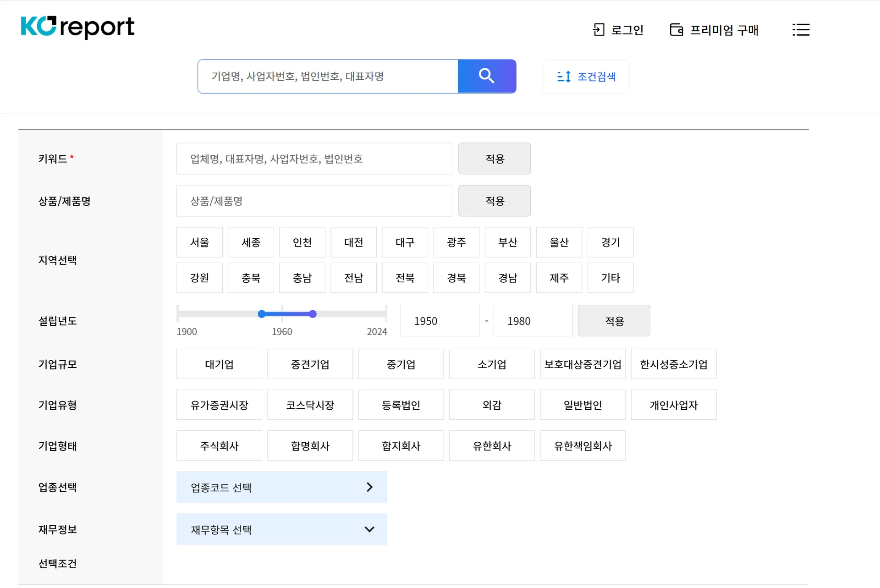This screenshot has width=880, height=588.
Task: Open the hamburger menu at top right
Action: [801, 29]
